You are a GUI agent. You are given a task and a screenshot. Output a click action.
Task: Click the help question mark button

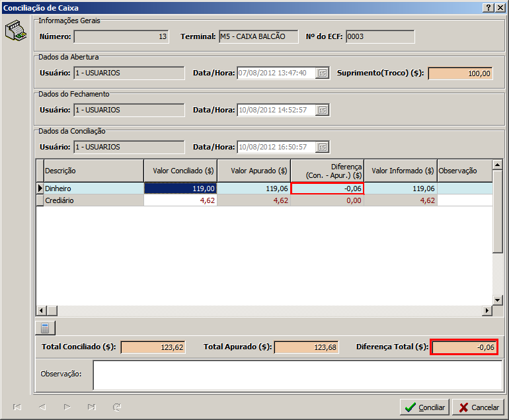[x=489, y=7]
